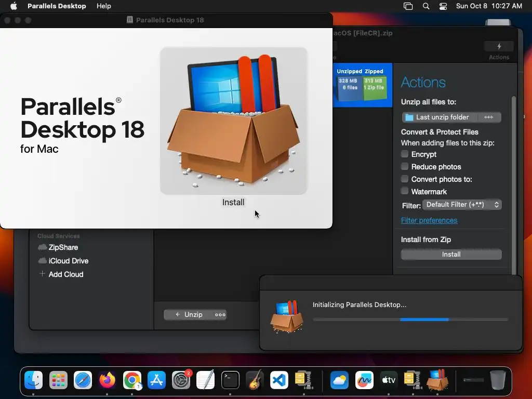The height and width of the screenshot is (399, 532).
Task: Click the WinZip Actions pane scrollbar
Action: [x=513, y=185]
